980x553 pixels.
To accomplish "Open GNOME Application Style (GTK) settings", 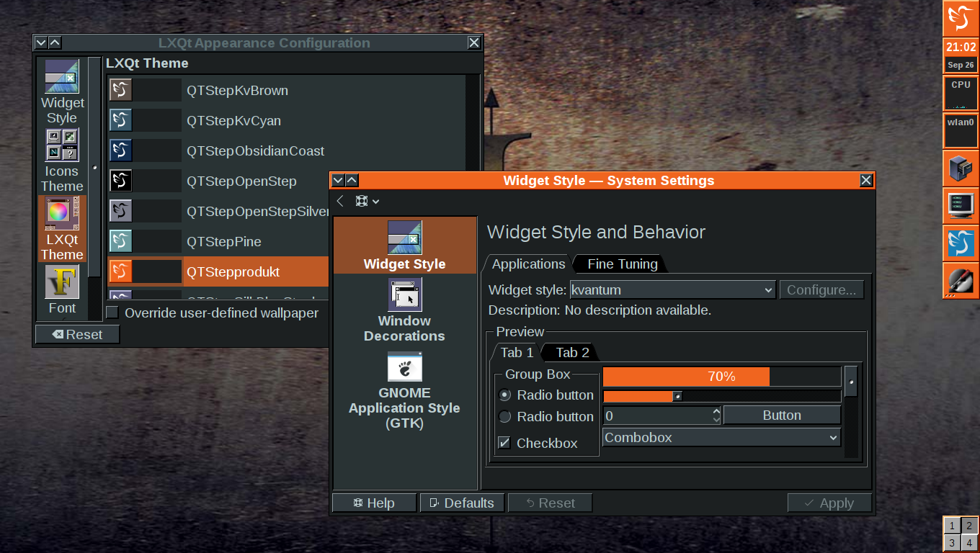I will (405, 391).
